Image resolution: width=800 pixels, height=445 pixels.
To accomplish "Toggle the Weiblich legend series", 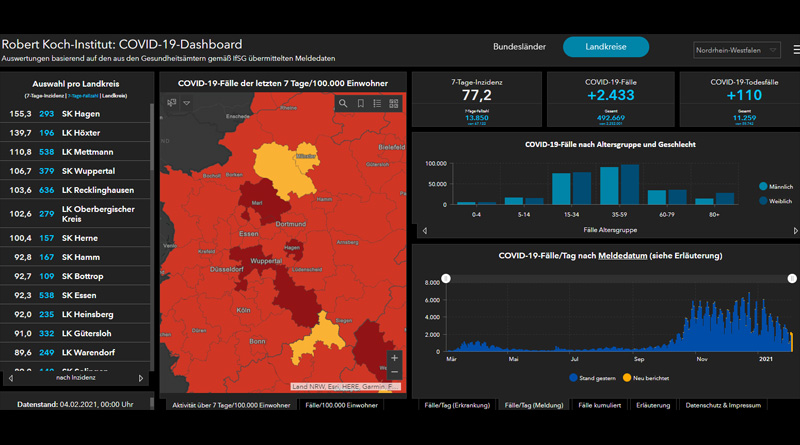I will click(776, 201).
